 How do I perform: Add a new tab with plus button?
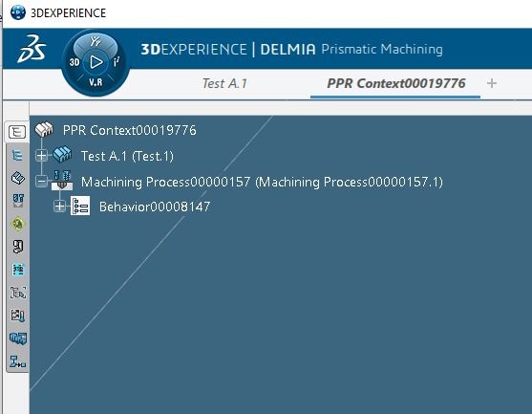tap(492, 83)
